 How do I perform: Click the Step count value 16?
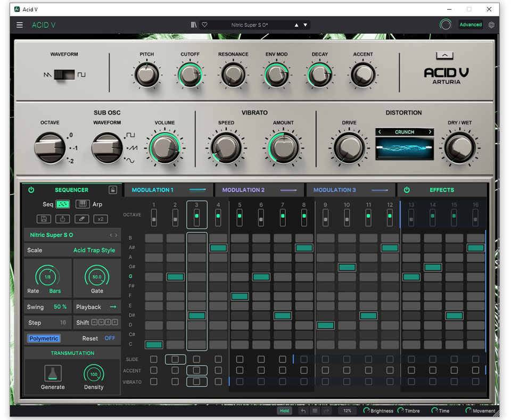(x=63, y=323)
